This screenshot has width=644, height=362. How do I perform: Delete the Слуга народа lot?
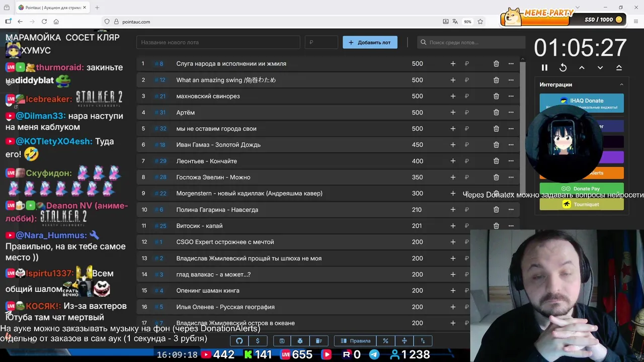point(496,64)
